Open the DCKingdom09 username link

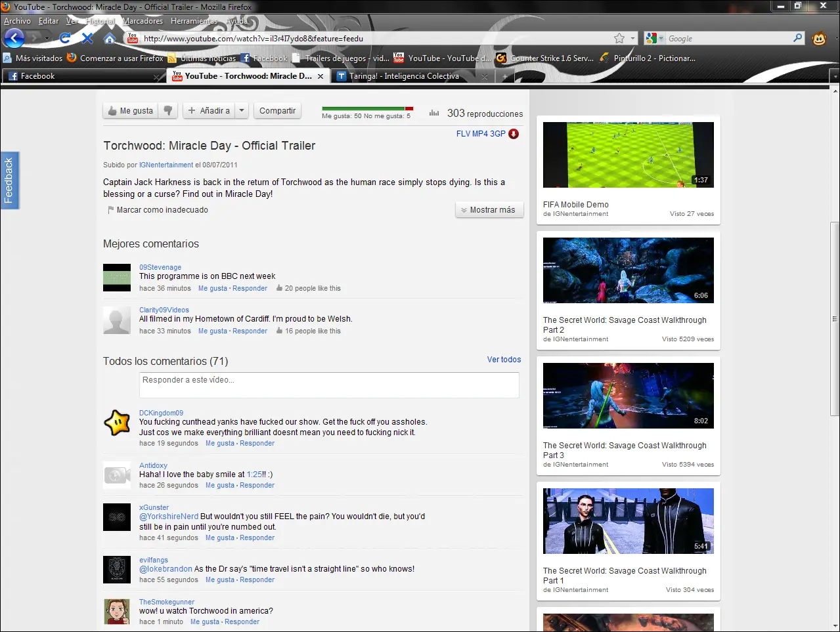tap(161, 413)
